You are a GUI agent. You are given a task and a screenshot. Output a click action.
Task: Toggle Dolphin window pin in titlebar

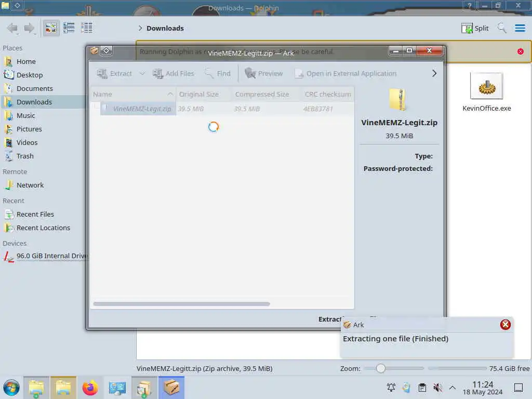tap(17, 5)
